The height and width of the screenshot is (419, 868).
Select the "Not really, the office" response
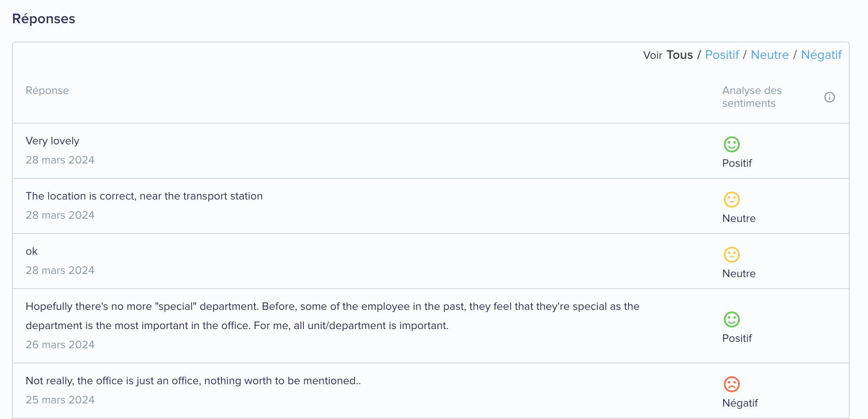(x=193, y=381)
